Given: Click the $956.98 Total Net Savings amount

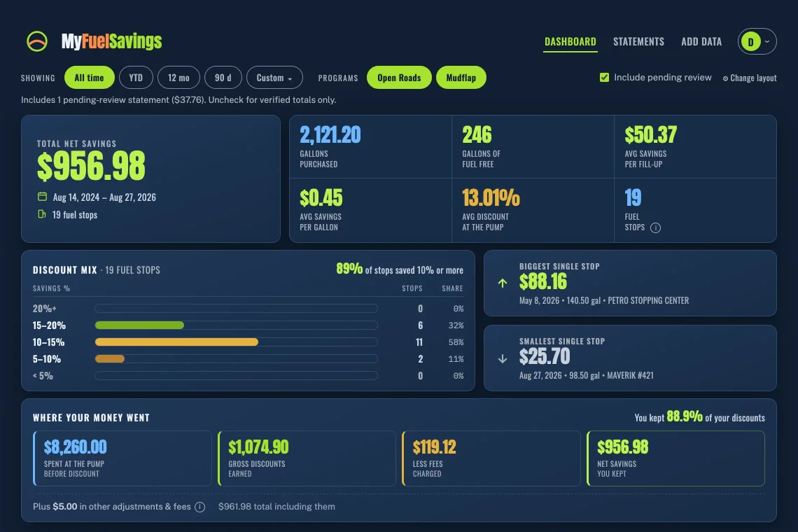Looking at the screenshot, I should (x=91, y=166).
